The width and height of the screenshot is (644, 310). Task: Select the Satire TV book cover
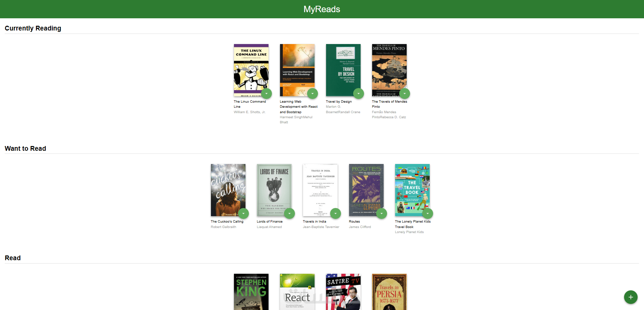(x=343, y=292)
